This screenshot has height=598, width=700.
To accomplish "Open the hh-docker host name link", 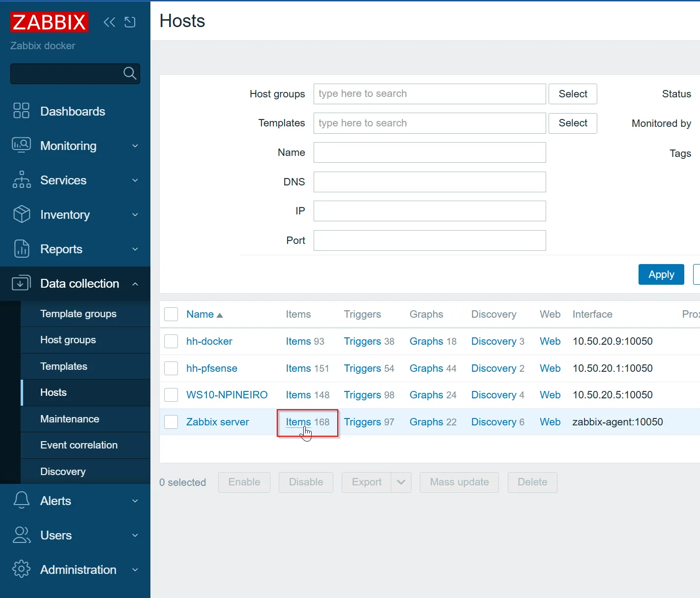I will pos(209,341).
